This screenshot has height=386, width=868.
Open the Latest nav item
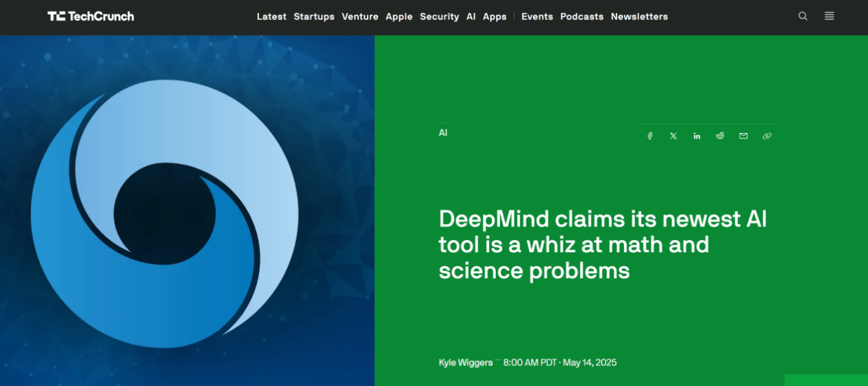click(271, 17)
